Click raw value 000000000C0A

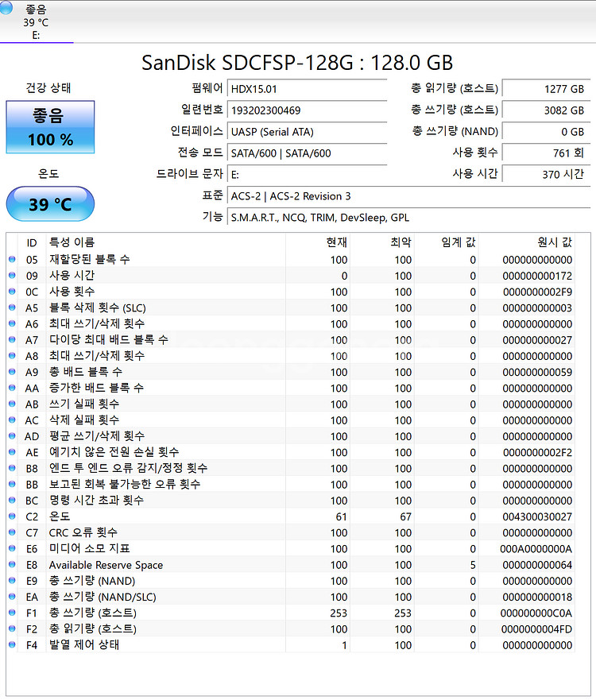click(x=536, y=613)
